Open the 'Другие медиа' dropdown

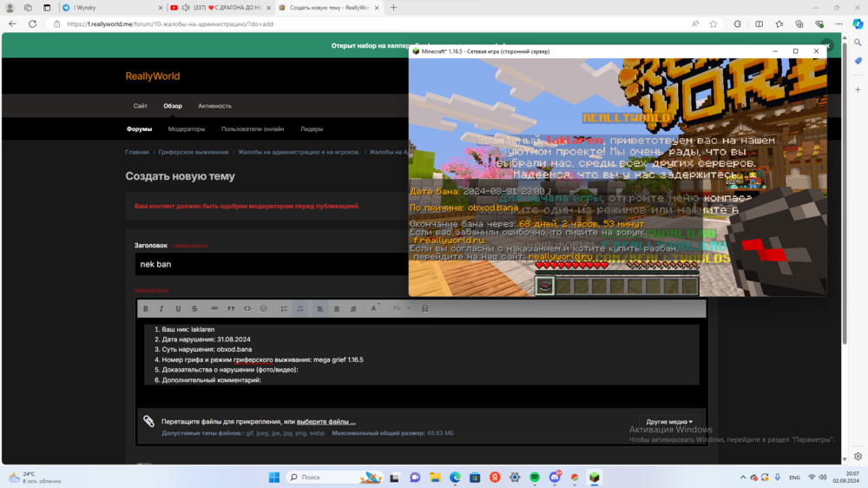(669, 421)
